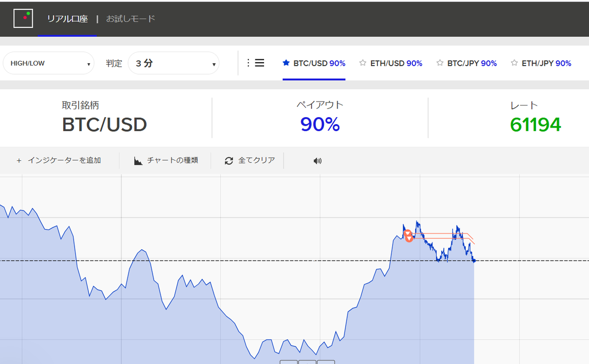Image resolution: width=589 pixels, height=364 pixels.
Task: Switch to the リアル口座 tab
Action: [67, 19]
